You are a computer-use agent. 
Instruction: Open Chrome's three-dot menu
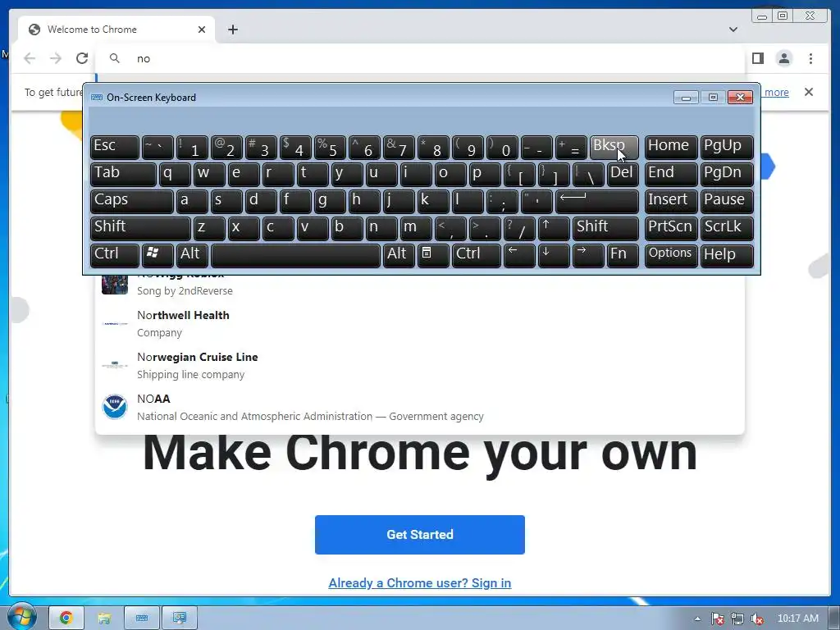click(810, 58)
